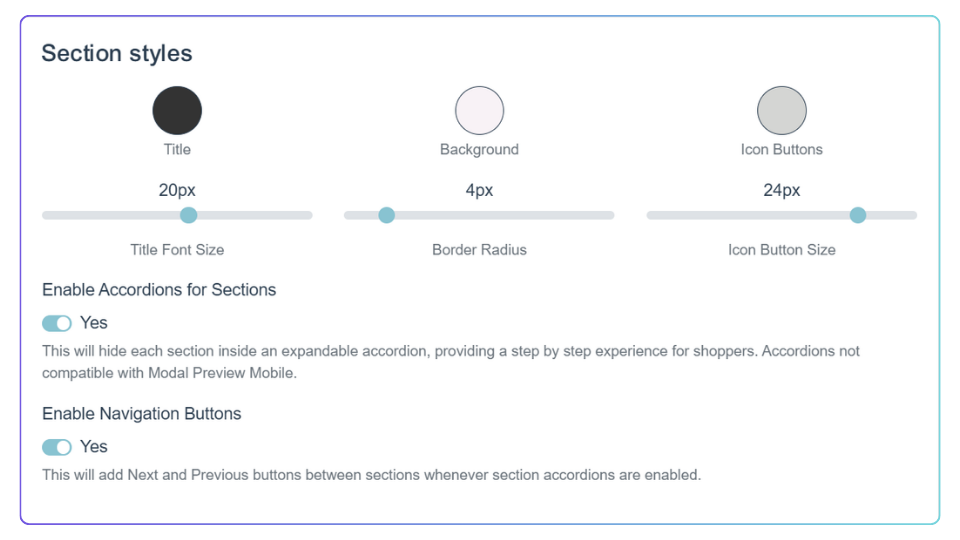Click the Background label under the swatch
Screen dimensions: 960x540
tap(479, 149)
